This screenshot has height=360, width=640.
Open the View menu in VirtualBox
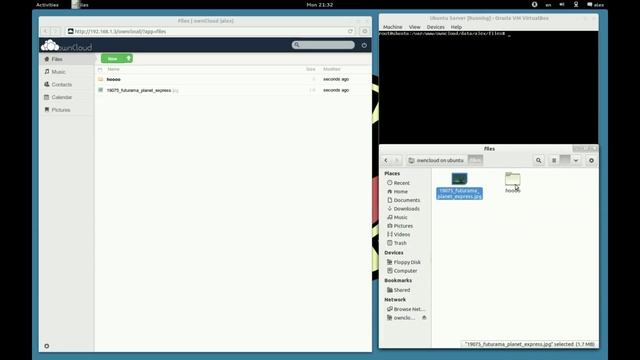point(415,27)
